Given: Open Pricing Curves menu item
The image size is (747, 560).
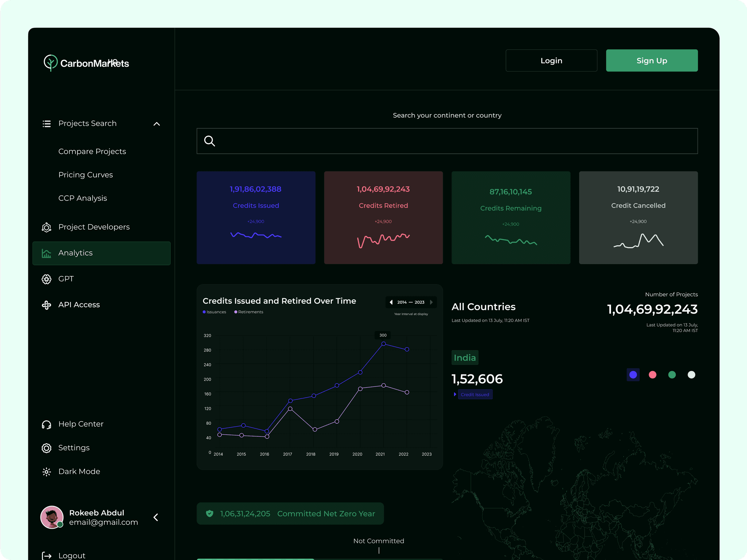Looking at the screenshot, I should (x=86, y=175).
